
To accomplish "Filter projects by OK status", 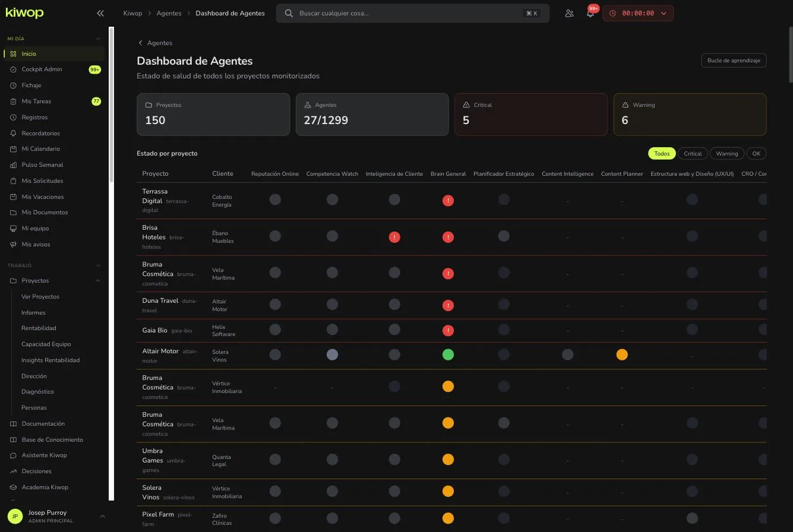I will coord(756,153).
